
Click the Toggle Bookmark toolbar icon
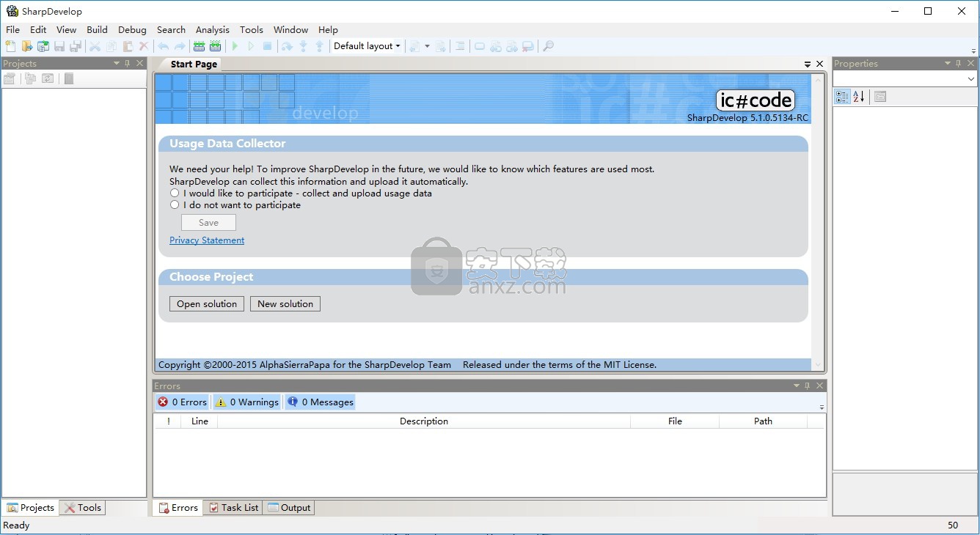(x=480, y=46)
